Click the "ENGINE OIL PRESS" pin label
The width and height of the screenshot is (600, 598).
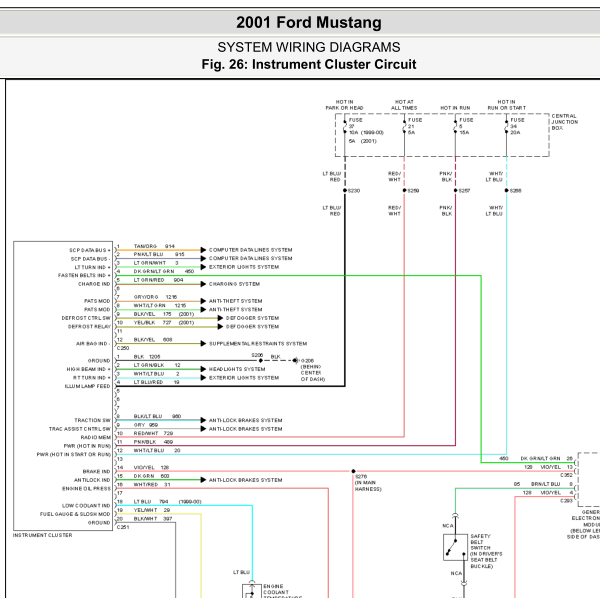tap(86, 489)
